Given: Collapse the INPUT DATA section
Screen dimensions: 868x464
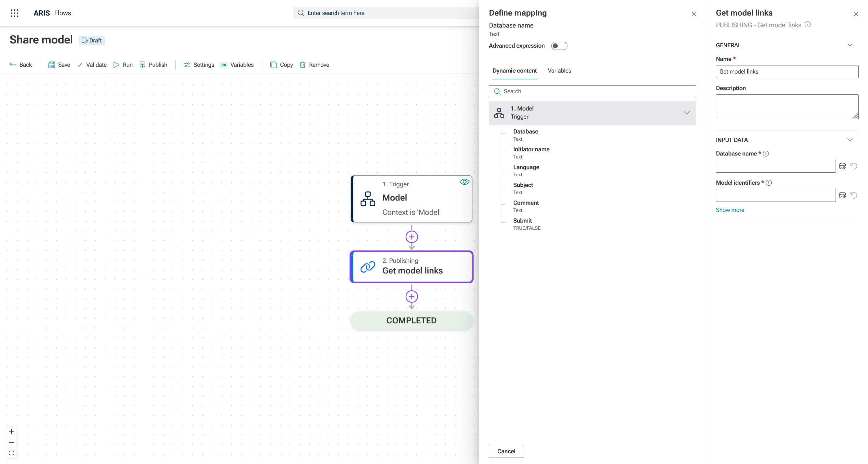Looking at the screenshot, I should (x=850, y=139).
